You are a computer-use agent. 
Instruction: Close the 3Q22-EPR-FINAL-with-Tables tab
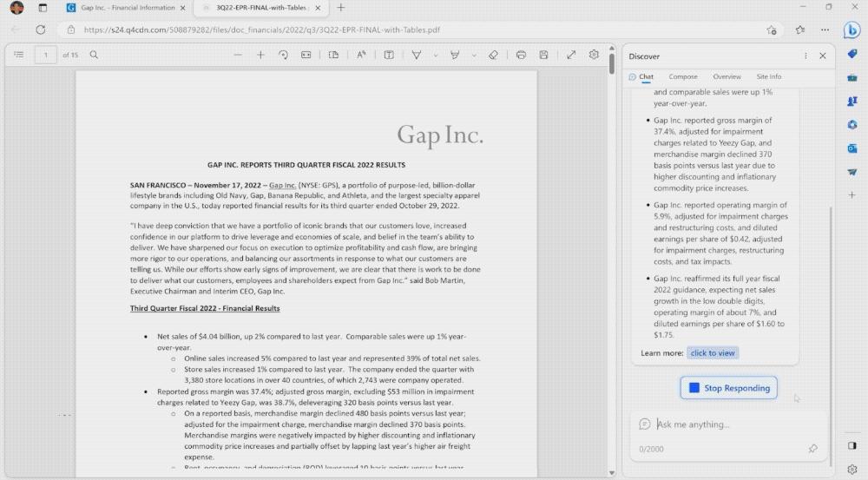pos(318,8)
